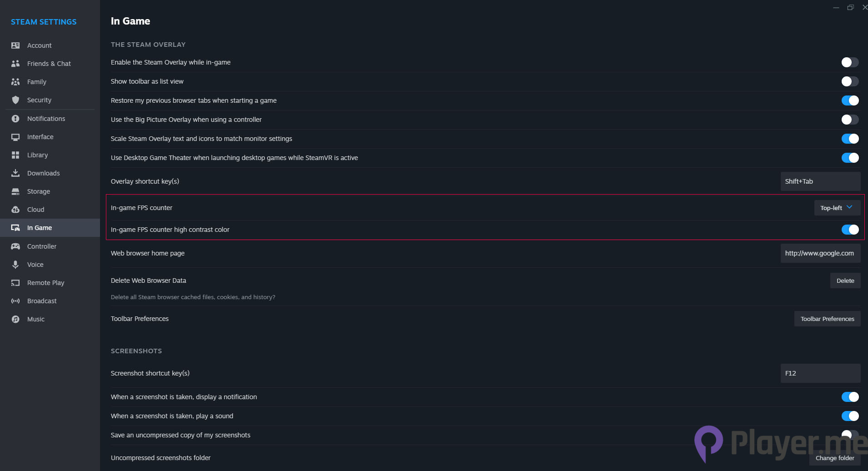Open Friends & Chat settings via sidebar icon

click(15, 64)
